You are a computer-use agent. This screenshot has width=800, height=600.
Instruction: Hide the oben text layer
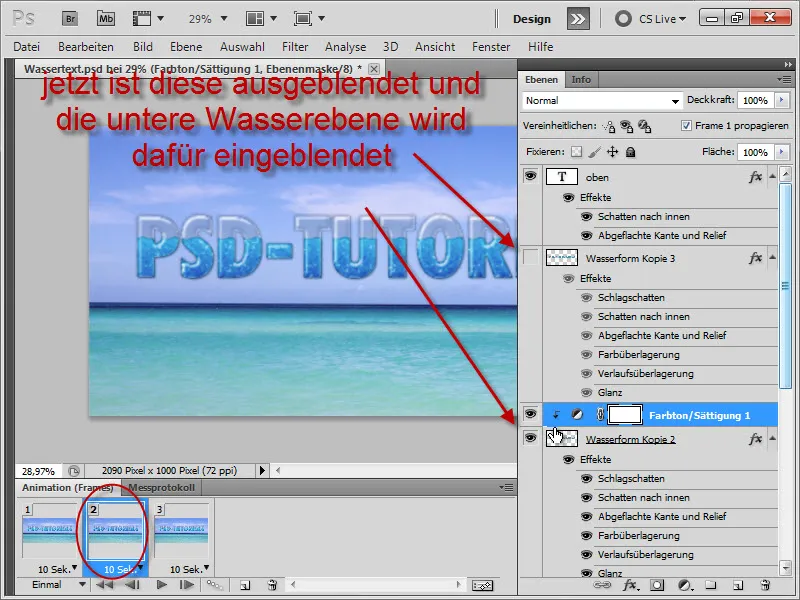pos(531,177)
